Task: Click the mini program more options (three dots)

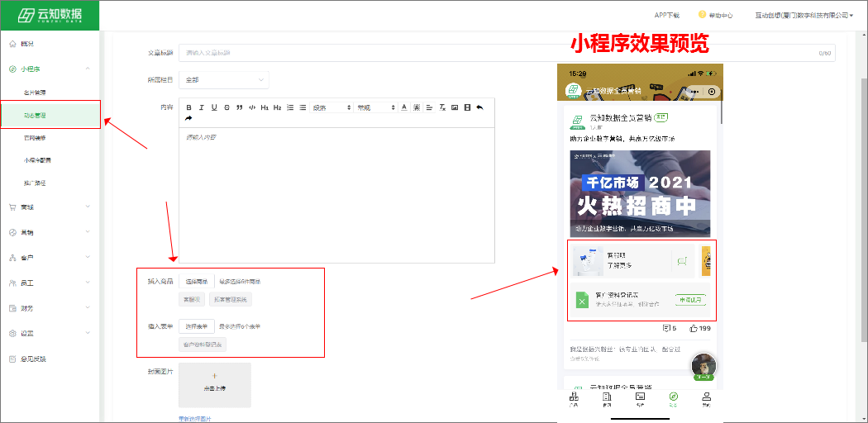Action: [694, 91]
